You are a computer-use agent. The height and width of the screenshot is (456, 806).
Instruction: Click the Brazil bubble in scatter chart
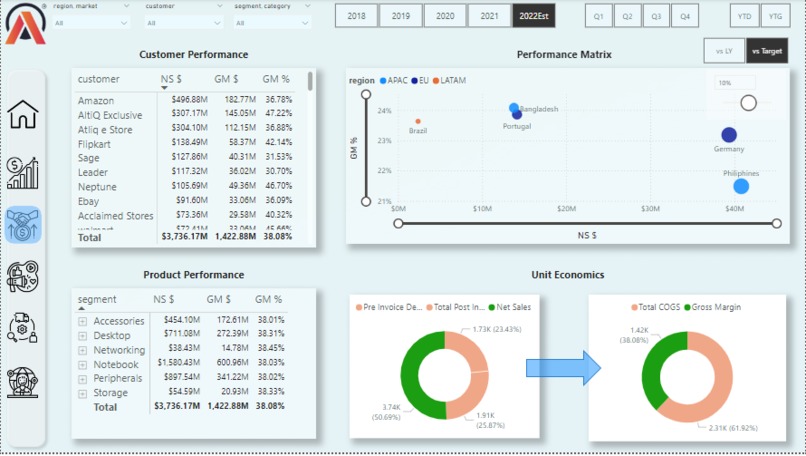pyautogui.click(x=418, y=121)
